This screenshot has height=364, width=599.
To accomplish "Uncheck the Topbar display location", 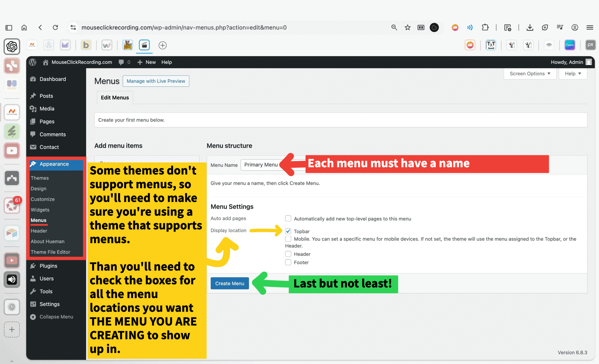I will click(288, 231).
